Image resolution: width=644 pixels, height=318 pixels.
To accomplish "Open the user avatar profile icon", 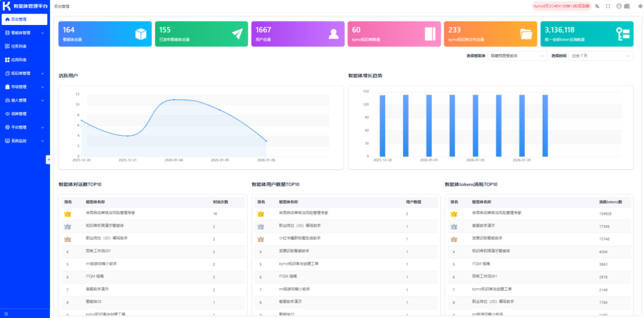I will point(619,6).
